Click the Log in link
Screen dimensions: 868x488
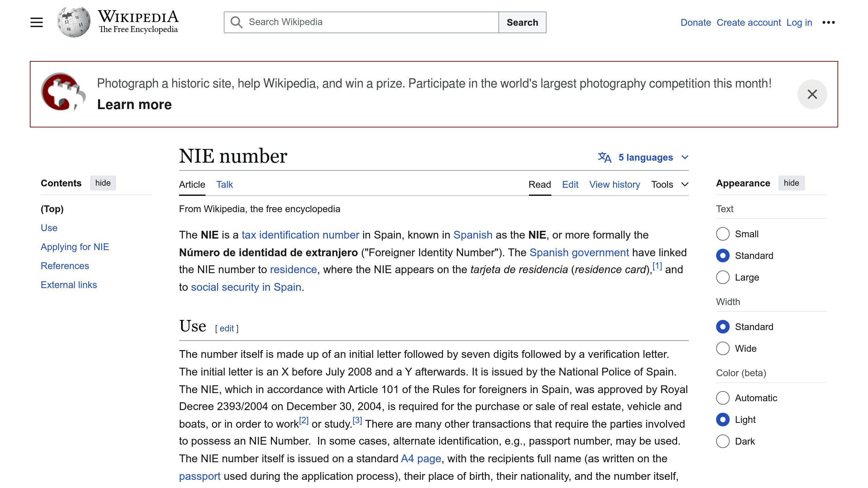pos(799,22)
